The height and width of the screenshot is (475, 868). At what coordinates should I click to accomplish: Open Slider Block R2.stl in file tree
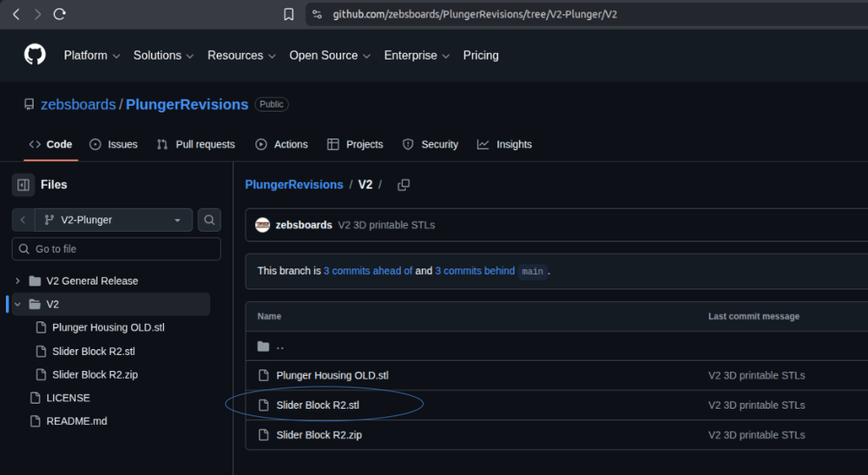(94, 352)
